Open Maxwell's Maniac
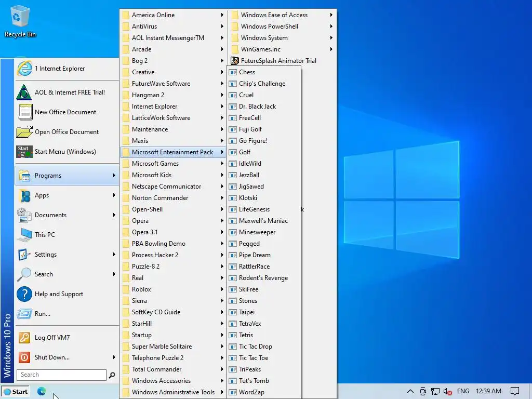Viewport: 532px width, 399px height. pos(264,221)
